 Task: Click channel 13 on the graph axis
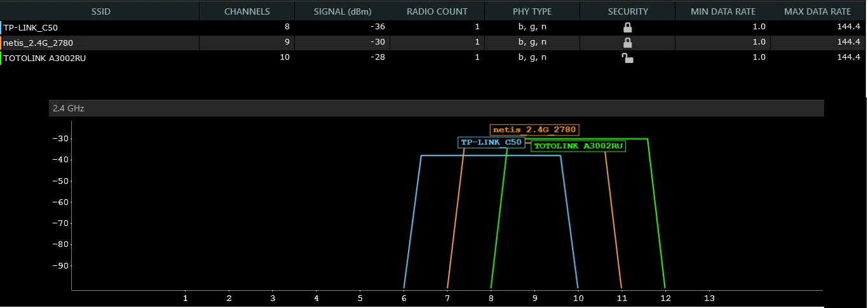click(x=709, y=298)
